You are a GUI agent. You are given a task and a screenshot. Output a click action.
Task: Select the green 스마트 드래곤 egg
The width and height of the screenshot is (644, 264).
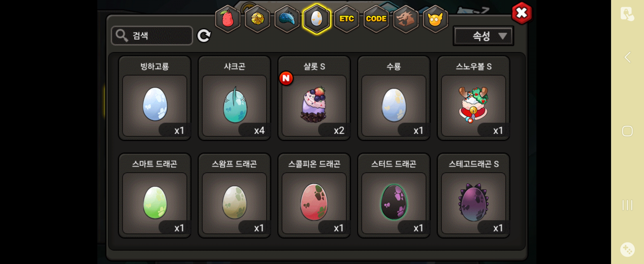(154, 196)
